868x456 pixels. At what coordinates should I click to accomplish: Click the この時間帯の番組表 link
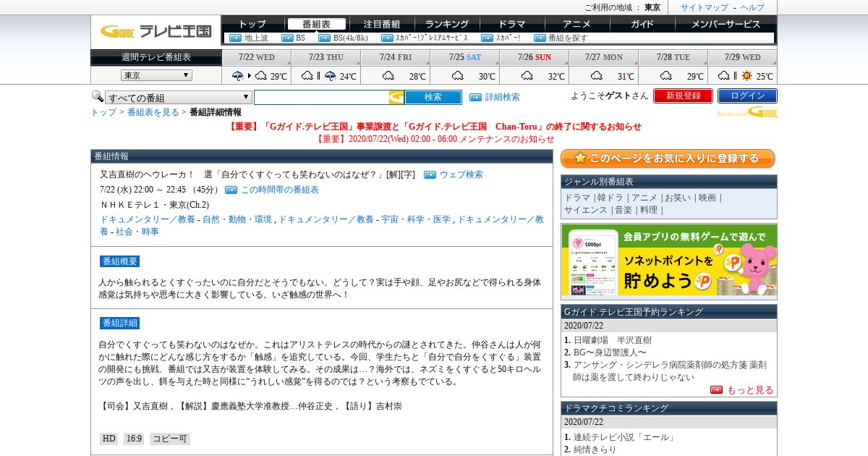[279, 190]
